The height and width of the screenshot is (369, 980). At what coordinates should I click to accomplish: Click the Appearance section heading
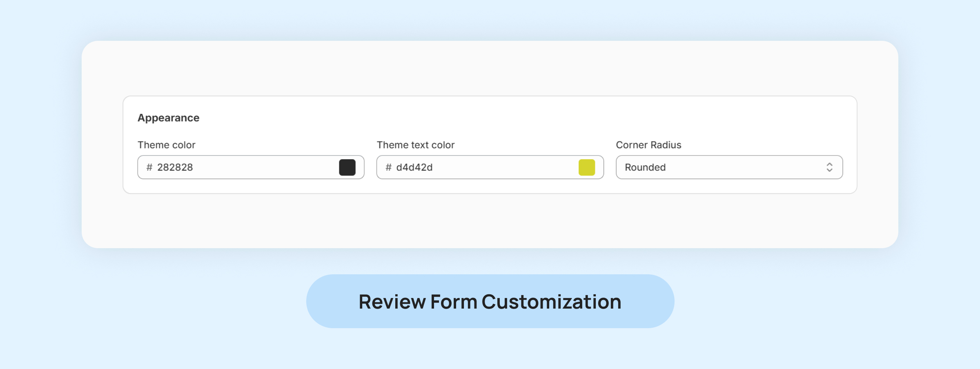(168, 118)
